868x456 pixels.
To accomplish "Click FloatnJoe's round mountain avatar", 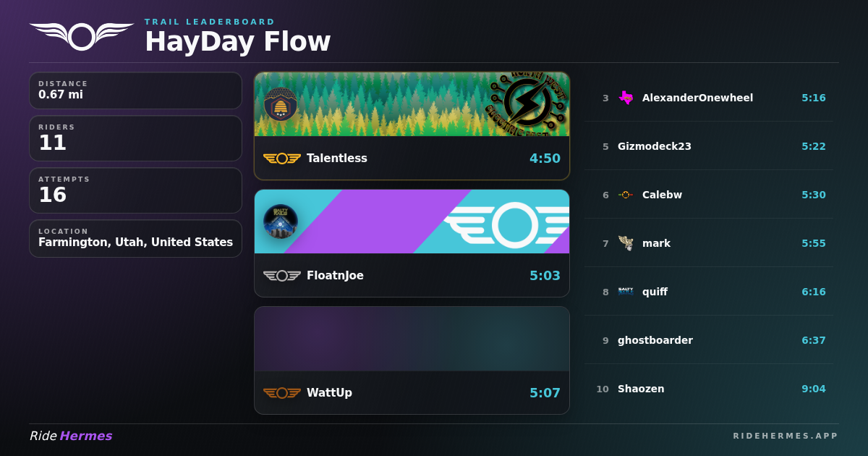I will point(281,221).
